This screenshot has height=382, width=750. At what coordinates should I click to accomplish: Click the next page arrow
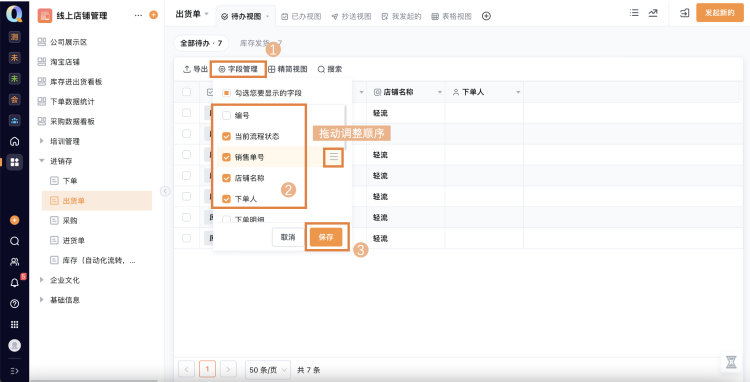(x=228, y=370)
